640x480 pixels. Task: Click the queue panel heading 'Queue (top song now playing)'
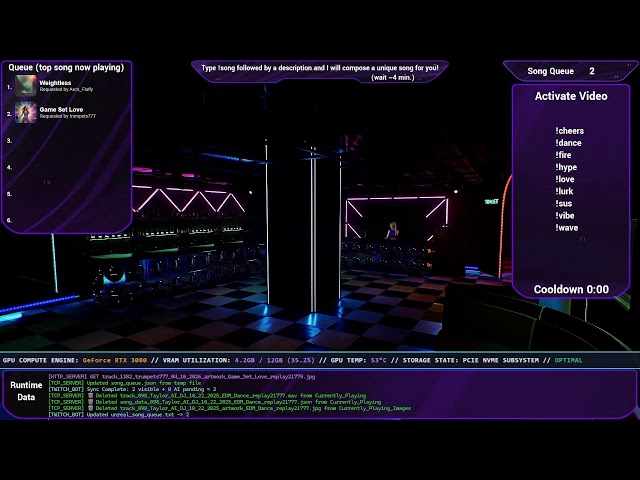tap(66, 68)
